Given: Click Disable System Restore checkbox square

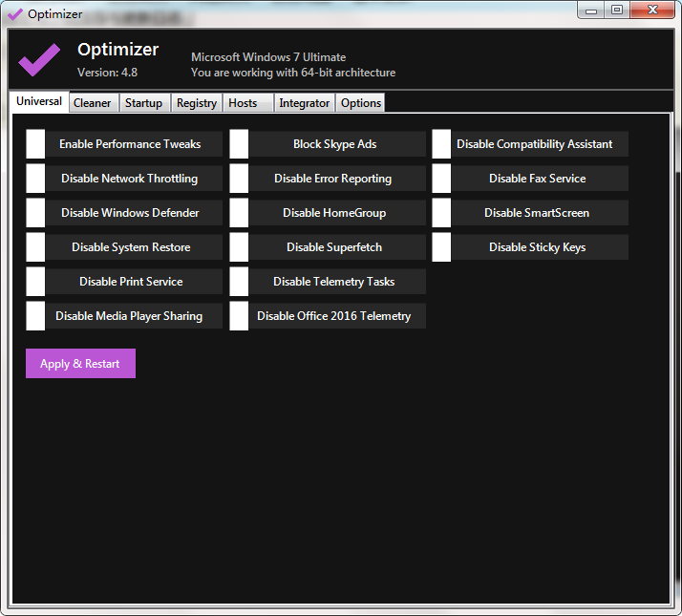Looking at the screenshot, I should tap(35, 247).
